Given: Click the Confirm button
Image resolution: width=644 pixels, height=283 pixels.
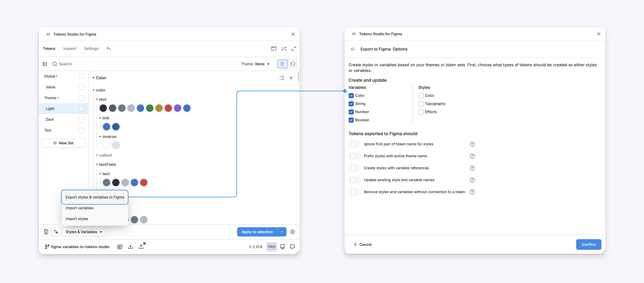Looking at the screenshot, I should coord(589,244).
